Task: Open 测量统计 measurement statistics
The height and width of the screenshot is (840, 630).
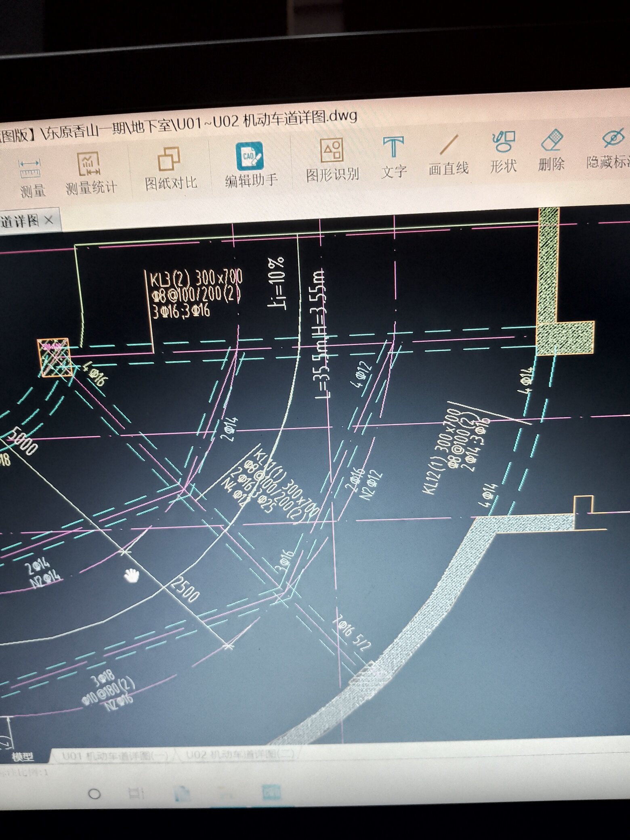Action: pos(90,173)
